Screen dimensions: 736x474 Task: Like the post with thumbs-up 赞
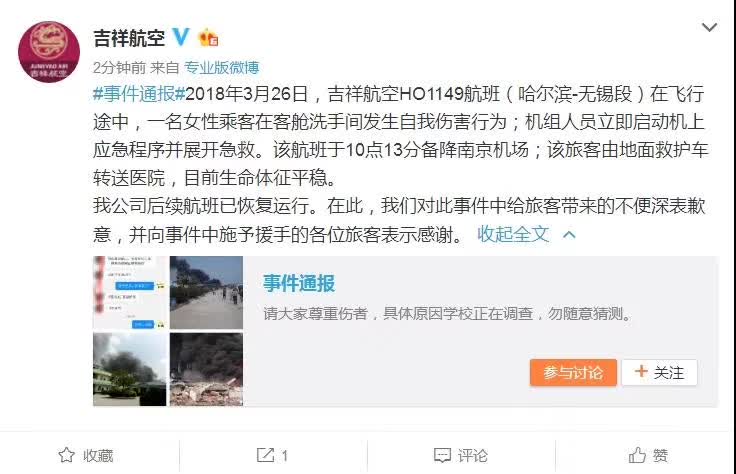coord(637,455)
